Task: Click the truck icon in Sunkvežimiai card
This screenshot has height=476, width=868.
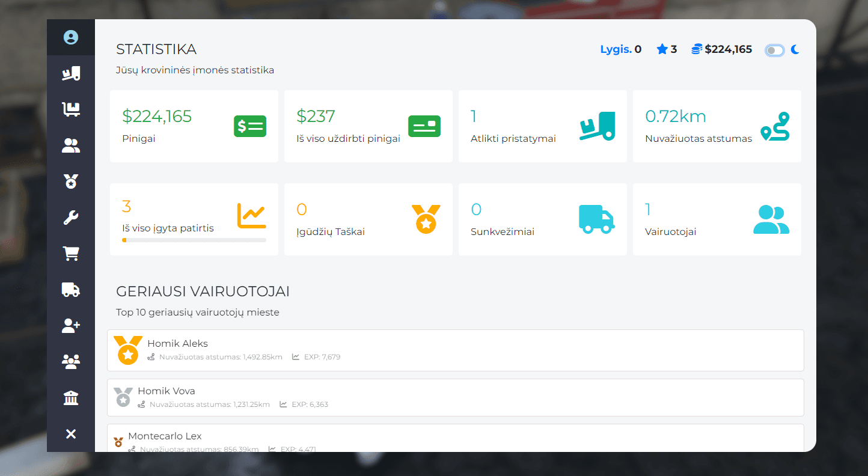Action: click(x=597, y=219)
